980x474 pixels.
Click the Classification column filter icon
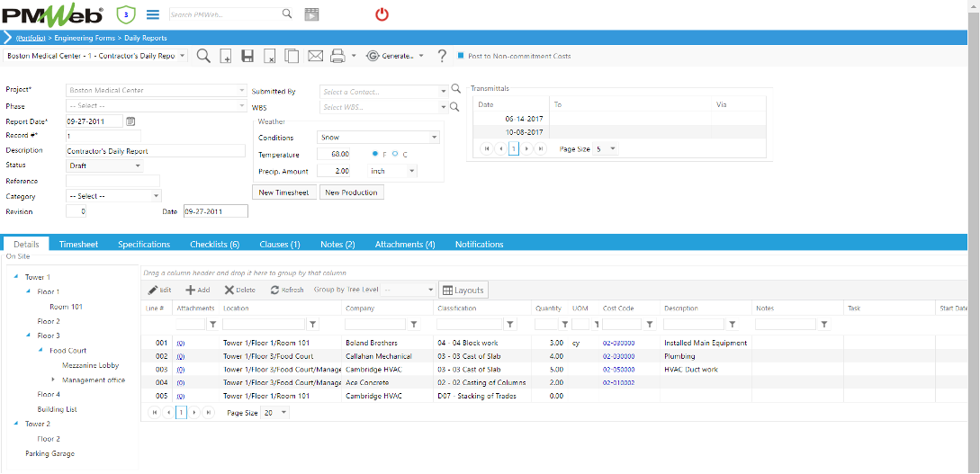point(510,324)
